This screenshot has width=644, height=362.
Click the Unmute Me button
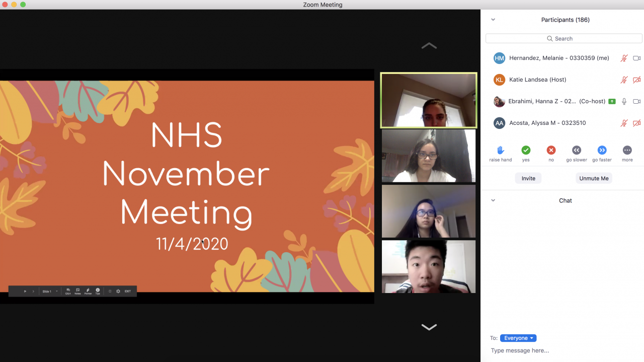click(x=594, y=178)
